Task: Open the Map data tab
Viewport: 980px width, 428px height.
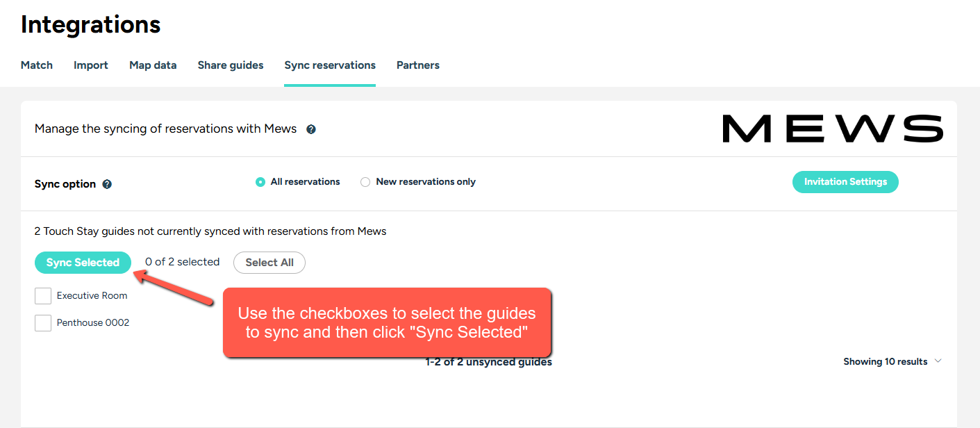Action: (x=153, y=65)
